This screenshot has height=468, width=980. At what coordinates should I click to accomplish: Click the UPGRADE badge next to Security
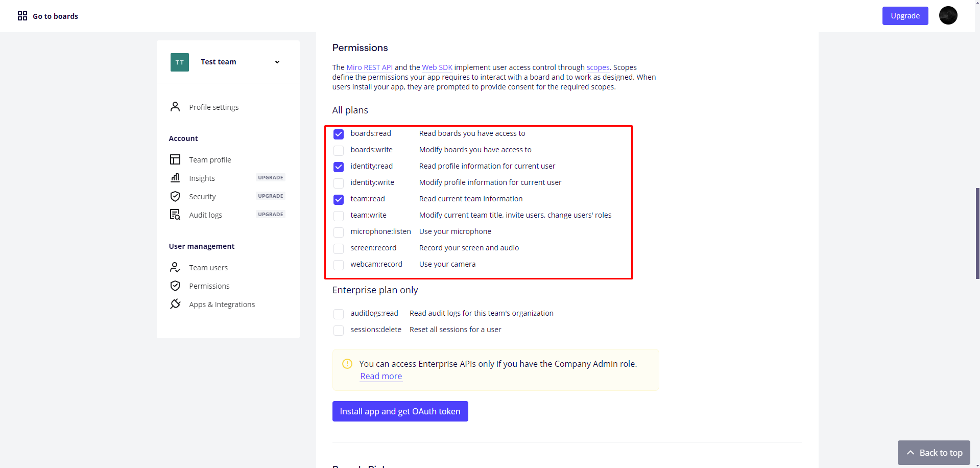[271, 196]
